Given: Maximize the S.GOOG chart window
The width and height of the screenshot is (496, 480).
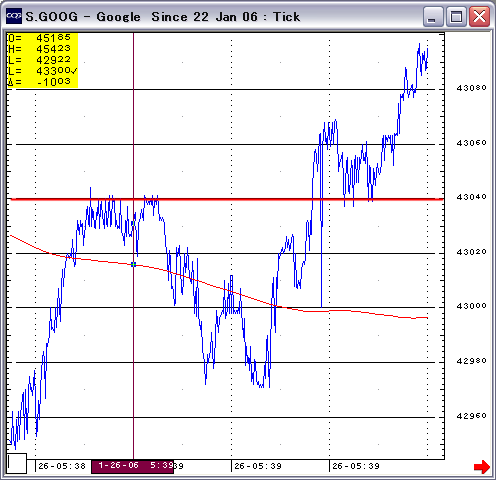Looking at the screenshot, I should pos(456,16).
